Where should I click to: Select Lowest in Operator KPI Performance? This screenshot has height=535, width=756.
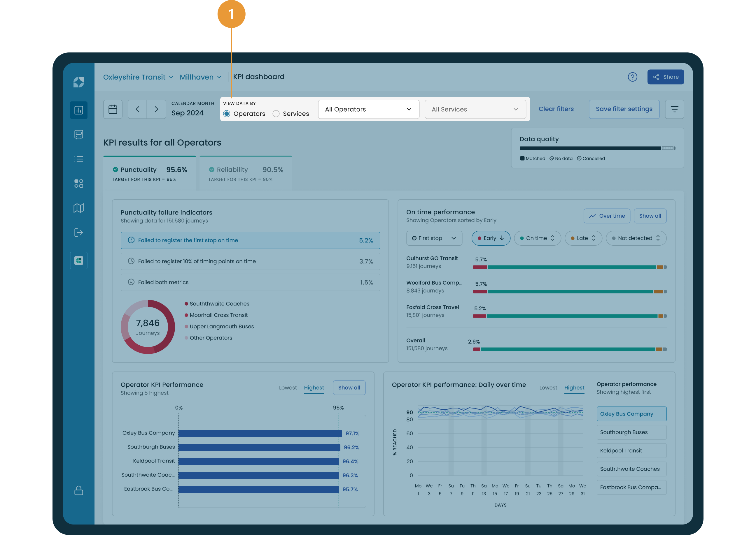[x=288, y=388]
